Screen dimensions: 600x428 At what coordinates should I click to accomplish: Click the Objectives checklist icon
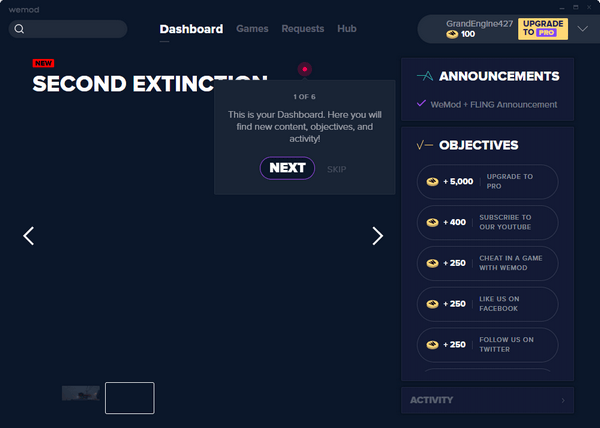click(424, 145)
